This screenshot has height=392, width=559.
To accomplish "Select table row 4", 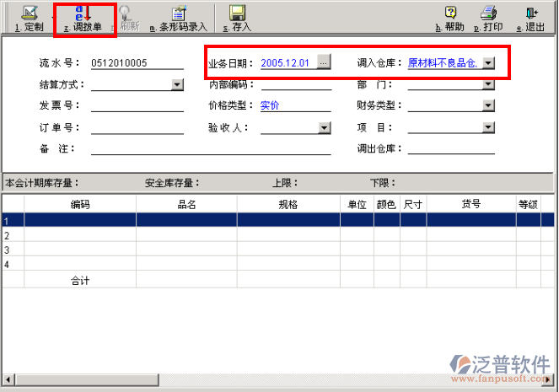I will tap(278, 263).
